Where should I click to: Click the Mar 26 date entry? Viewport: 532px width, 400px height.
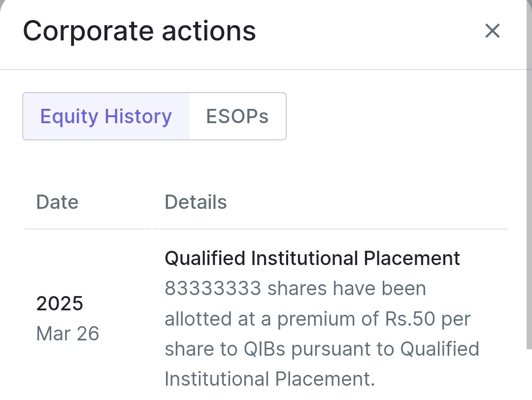pyautogui.click(x=67, y=333)
